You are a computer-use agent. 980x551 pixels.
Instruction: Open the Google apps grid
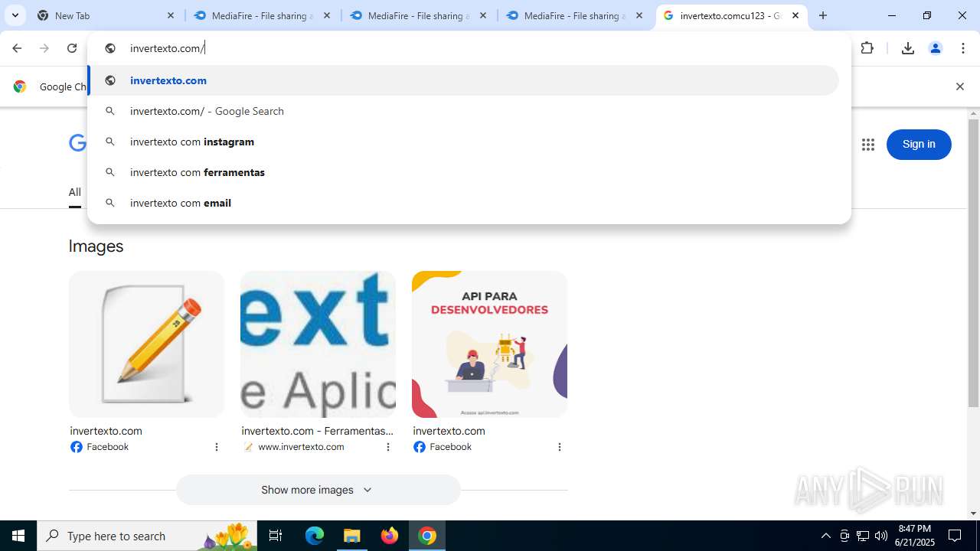(x=867, y=145)
